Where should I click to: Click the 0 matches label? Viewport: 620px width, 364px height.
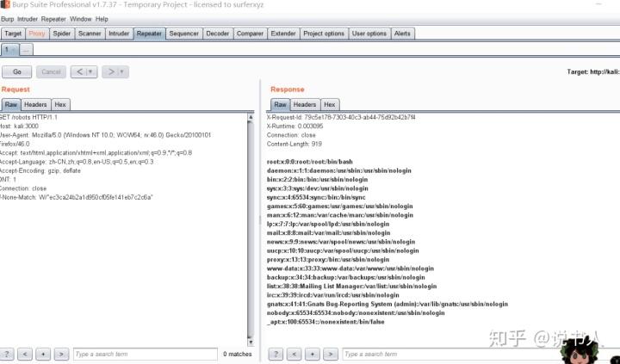coord(238,355)
